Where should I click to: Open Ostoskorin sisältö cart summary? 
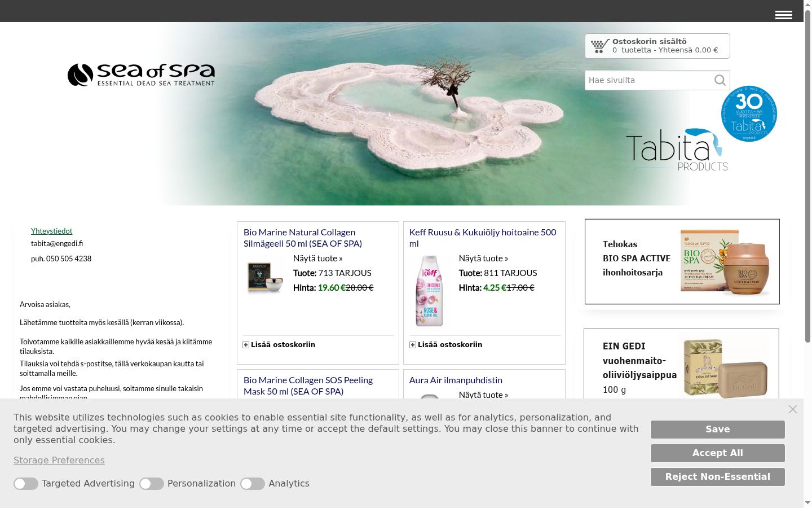[x=657, y=46]
